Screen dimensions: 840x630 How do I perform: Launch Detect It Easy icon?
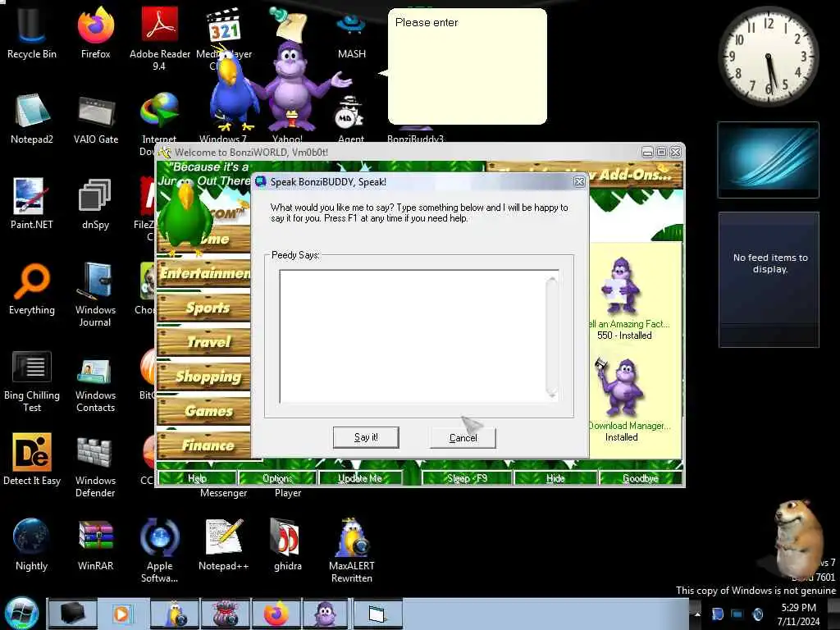tap(32, 459)
